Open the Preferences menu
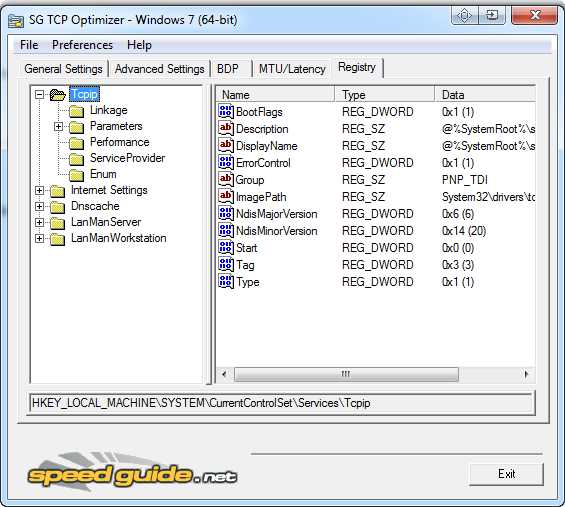The image size is (565, 507). [83, 45]
